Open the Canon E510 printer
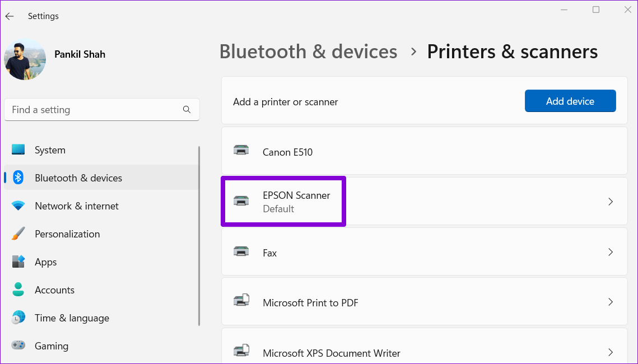 point(425,151)
